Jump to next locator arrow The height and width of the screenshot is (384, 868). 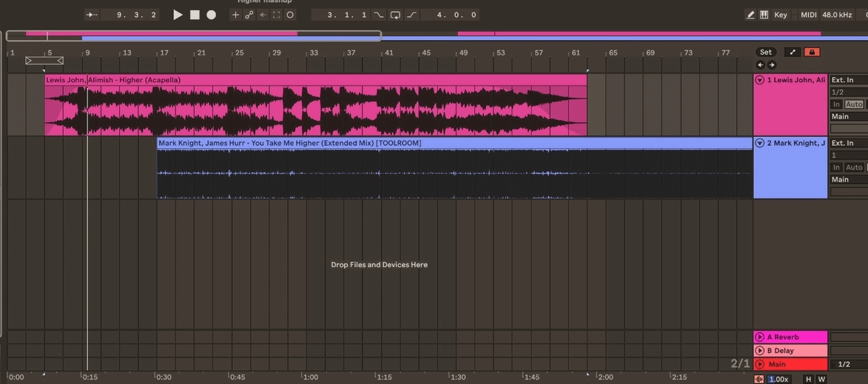[771, 64]
